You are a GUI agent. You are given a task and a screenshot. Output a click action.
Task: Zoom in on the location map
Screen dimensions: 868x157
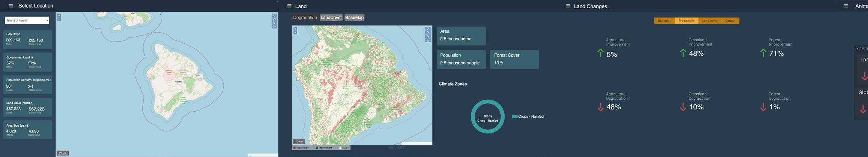[59, 15]
